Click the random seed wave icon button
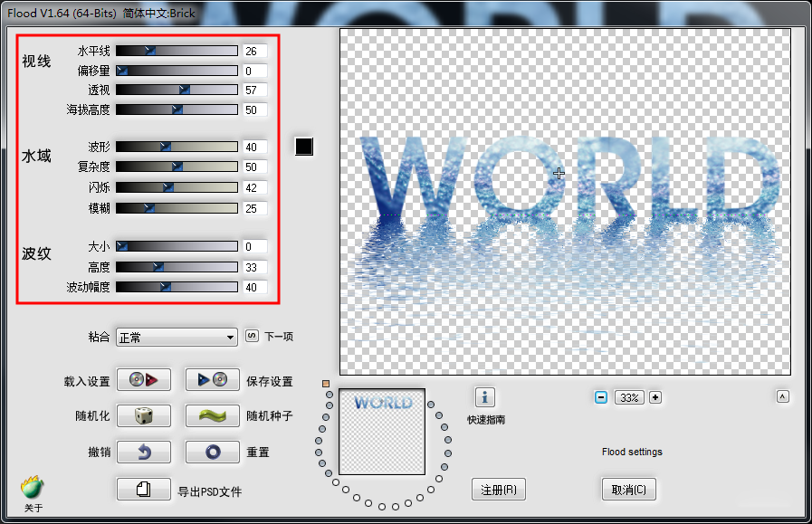This screenshot has height=524, width=812. [x=213, y=415]
